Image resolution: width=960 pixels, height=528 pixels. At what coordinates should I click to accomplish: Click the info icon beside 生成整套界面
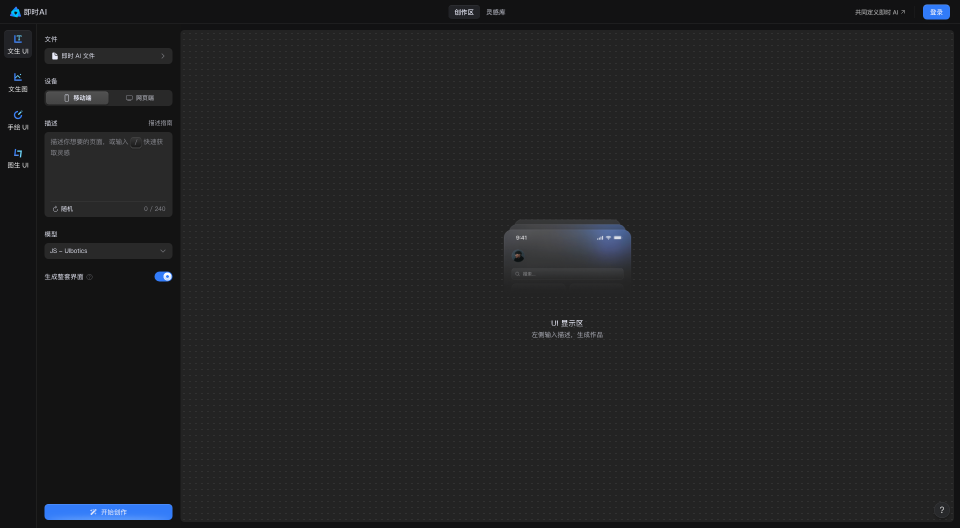point(89,277)
